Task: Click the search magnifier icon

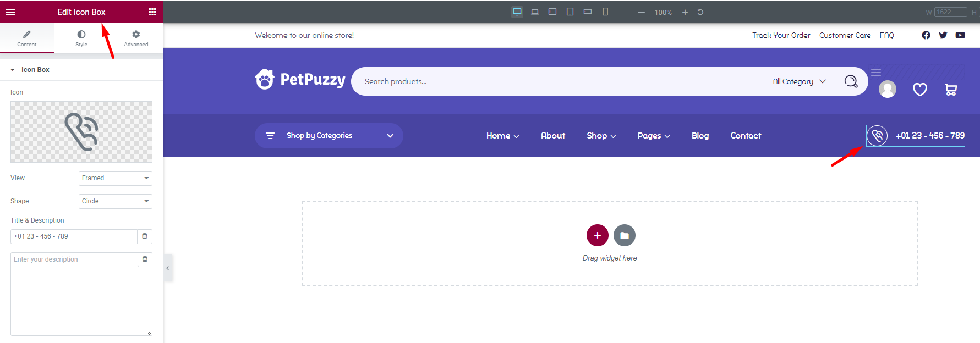Action: click(851, 81)
